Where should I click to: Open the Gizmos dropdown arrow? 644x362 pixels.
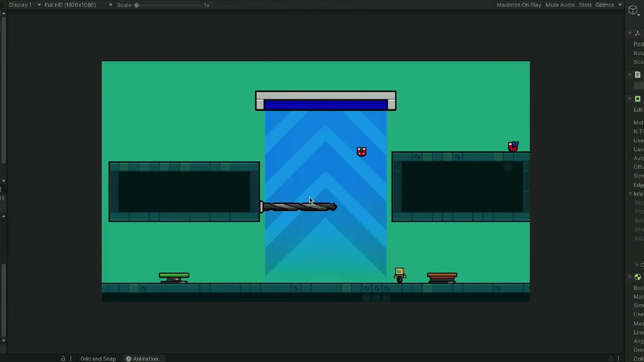pos(620,5)
